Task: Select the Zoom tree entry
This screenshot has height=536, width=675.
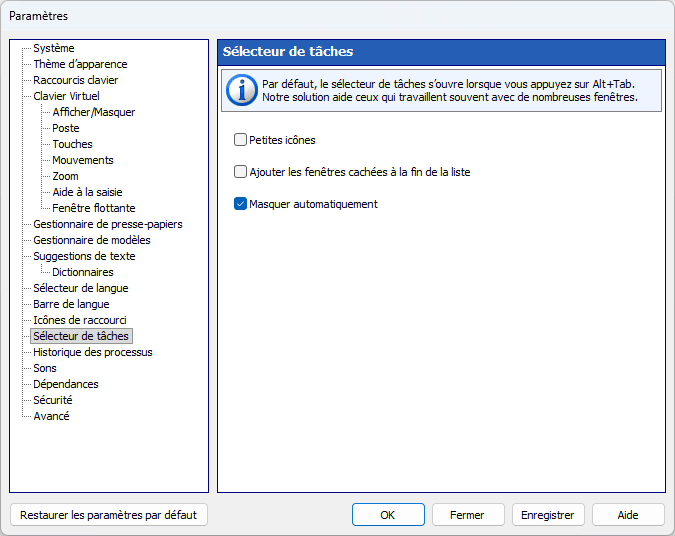Action: pos(65,176)
